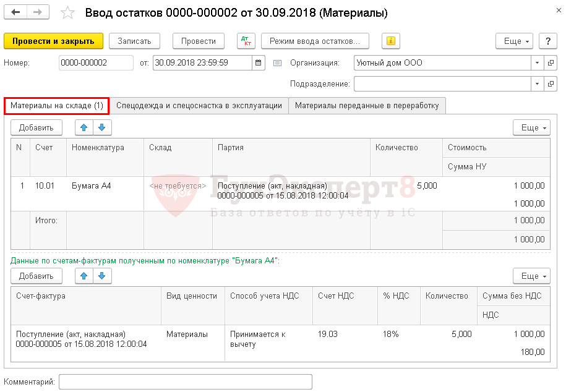Open calendar picker next to date field
This screenshot has width=566, height=392.
click(259, 63)
